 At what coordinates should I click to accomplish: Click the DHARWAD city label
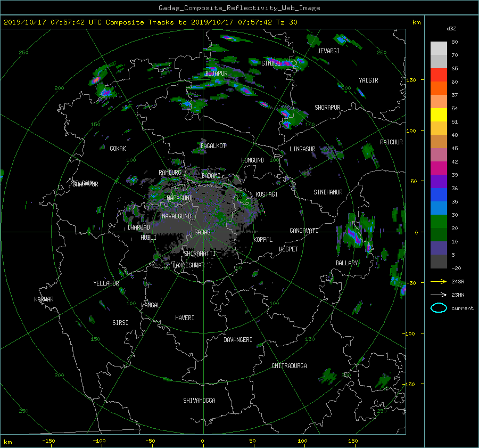coord(139,227)
